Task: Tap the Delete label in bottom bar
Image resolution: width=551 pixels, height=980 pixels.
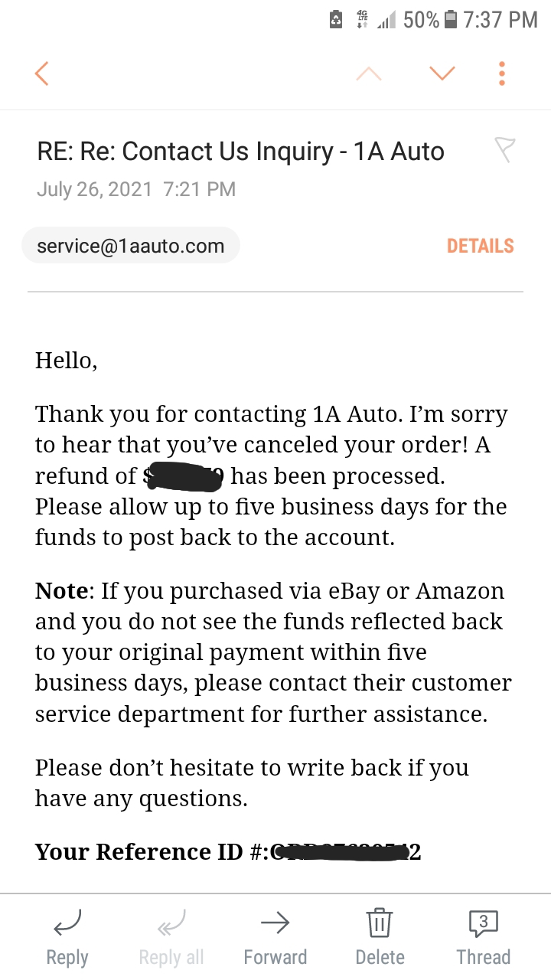Action: [x=380, y=958]
